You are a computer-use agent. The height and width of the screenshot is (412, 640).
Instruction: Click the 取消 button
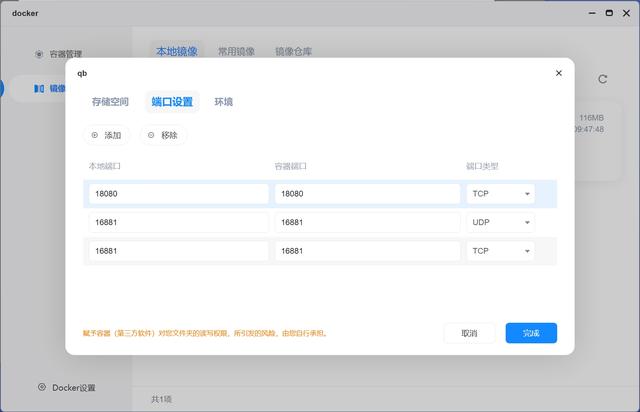coord(469,333)
